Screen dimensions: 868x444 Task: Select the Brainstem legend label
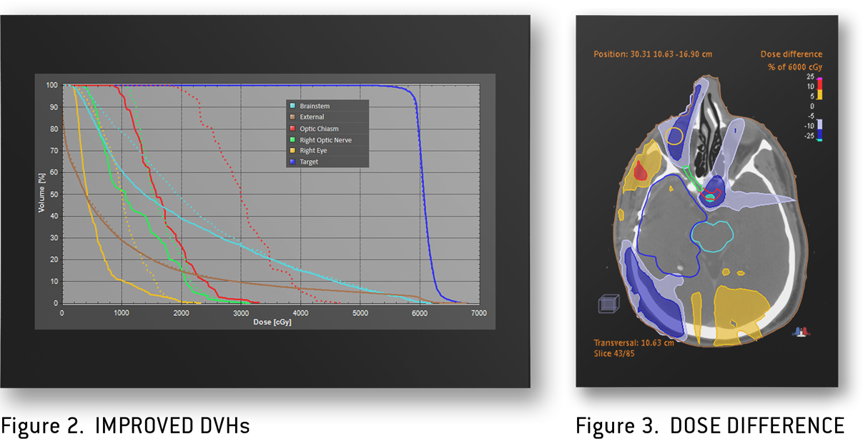315,106
